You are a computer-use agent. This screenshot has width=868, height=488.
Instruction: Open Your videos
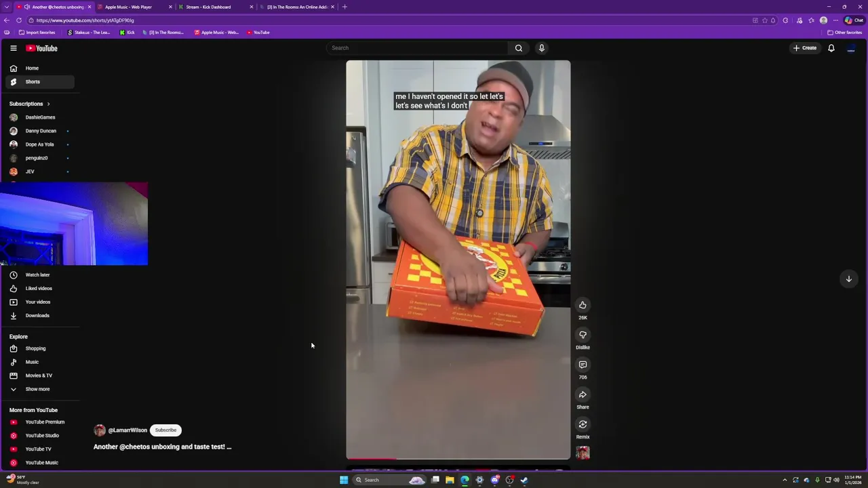[37, 302]
